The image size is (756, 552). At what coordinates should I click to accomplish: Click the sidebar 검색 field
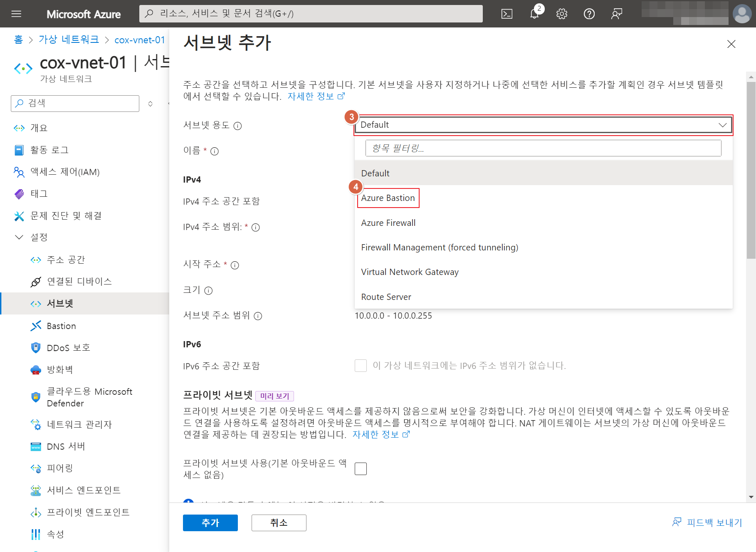[x=75, y=104]
